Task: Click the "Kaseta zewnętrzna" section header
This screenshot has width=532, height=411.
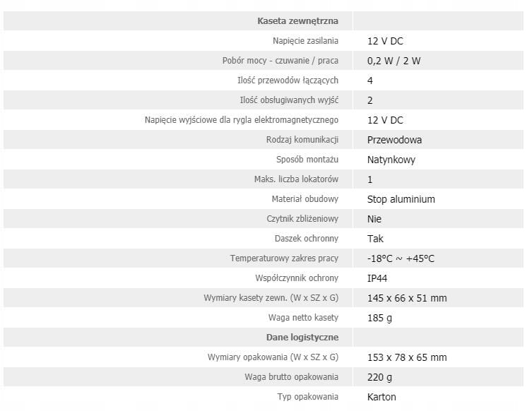Action: pyautogui.click(x=297, y=21)
